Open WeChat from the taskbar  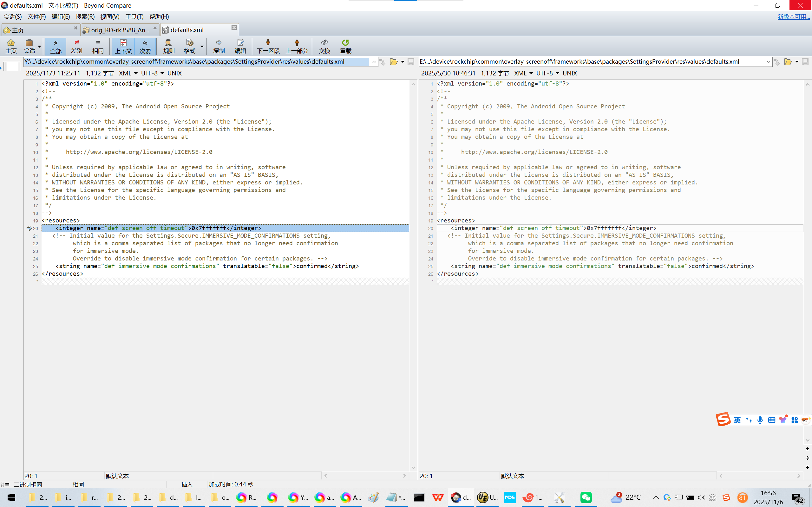586,497
